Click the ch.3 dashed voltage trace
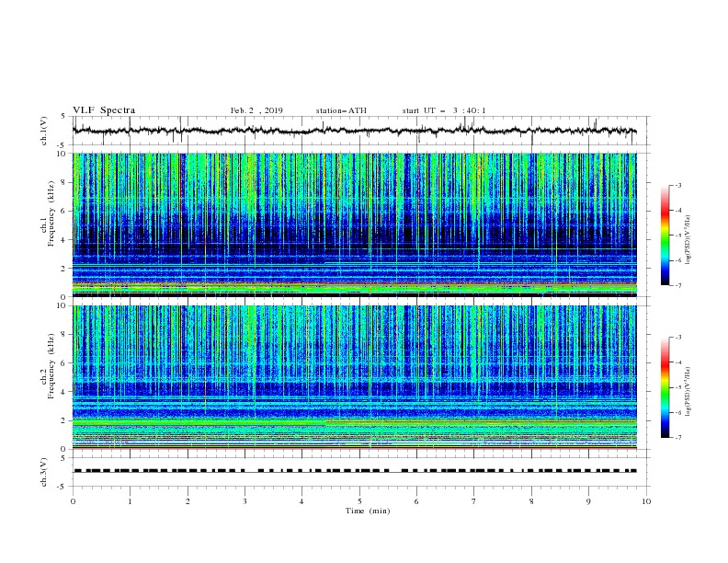The height and width of the screenshot is (563, 728). [x=354, y=471]
